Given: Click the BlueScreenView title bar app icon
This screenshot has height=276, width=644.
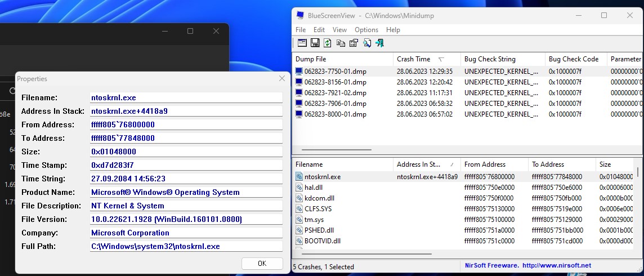Looking at the screenshot, I should (x=300, y=16).
